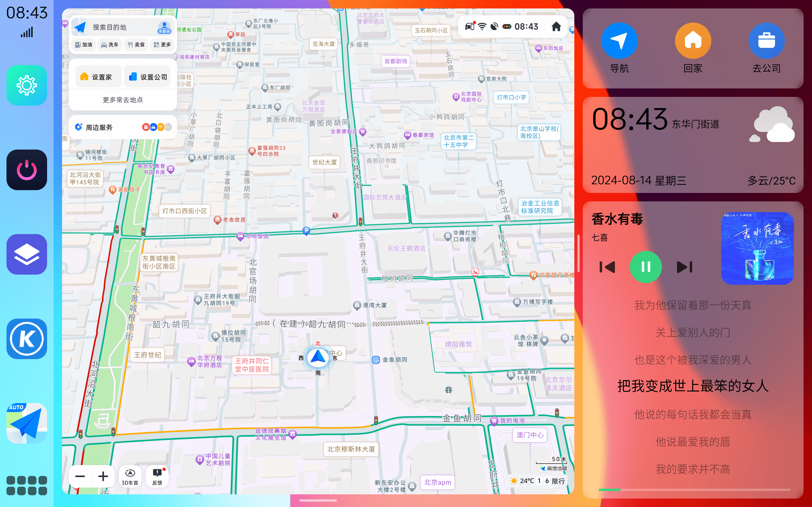Tap the 导航 navigation icon
Screen dimensions: 812x507
pyautogui.click(x=620, y=40)
